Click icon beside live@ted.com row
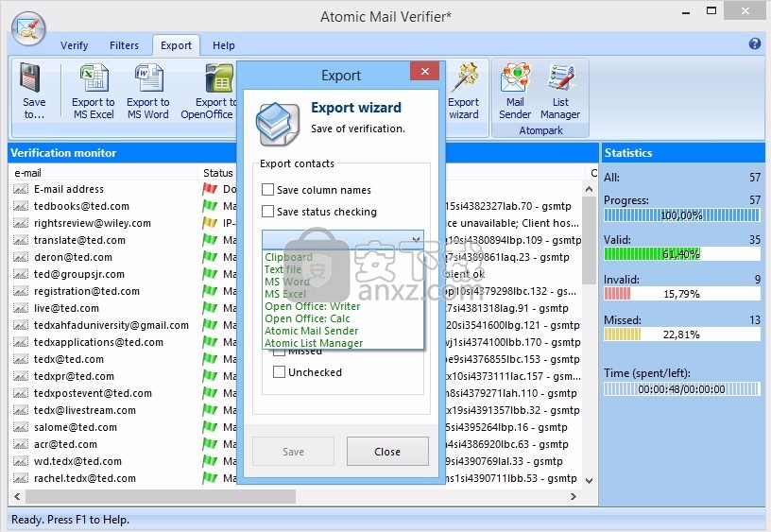Image resolution: width=771 pixels, height=532 pixels. (21, 308)
